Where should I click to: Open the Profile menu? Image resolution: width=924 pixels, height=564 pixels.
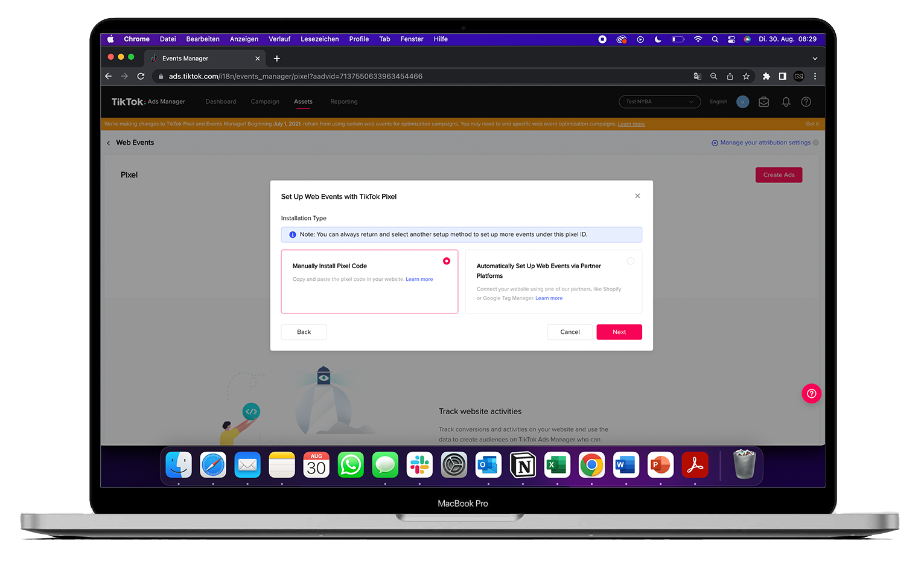pyautogui.click(x=359, y=39)
